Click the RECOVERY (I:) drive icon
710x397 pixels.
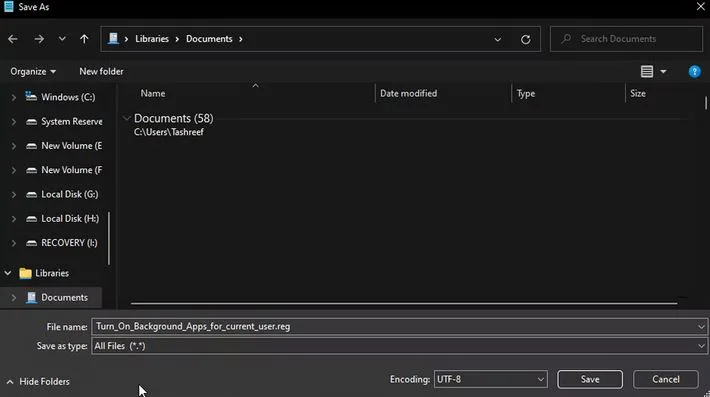31,243
